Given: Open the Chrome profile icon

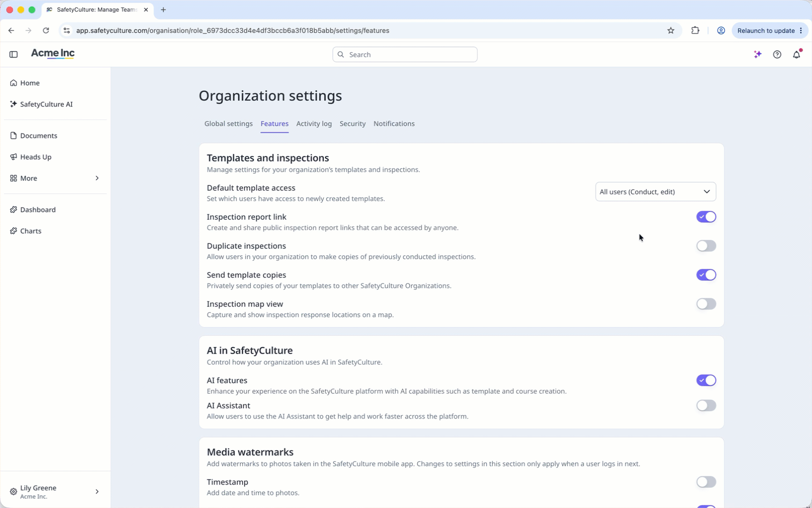Looking at the screenshot, I should tap(721, 30).
